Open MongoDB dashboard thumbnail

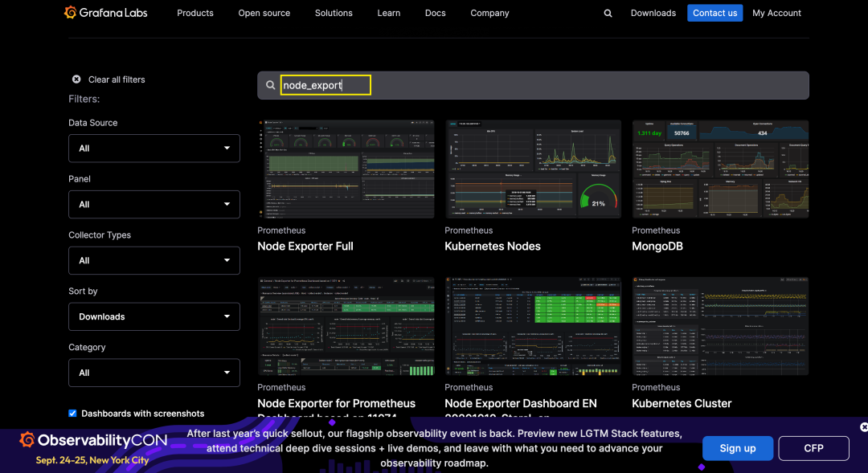[720, 169]
